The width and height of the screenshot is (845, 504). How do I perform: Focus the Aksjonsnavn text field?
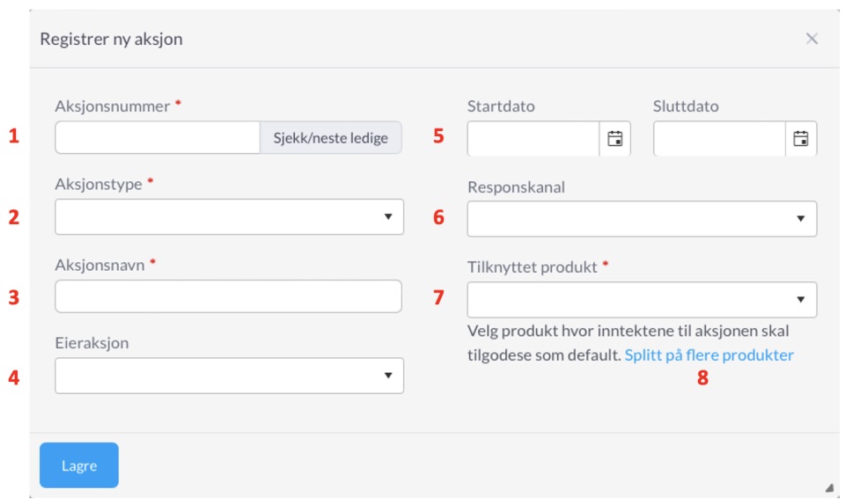(x=228, y=296)
